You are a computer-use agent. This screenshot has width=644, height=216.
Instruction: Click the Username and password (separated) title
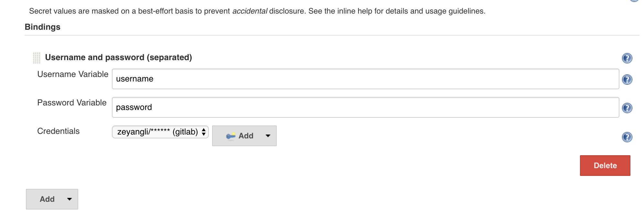click(118, 58)
